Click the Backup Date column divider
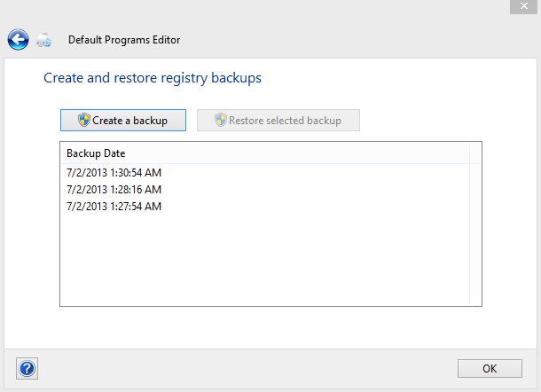Image resolution: width=541 pixels, height=392 pixels. coord(469,153)
